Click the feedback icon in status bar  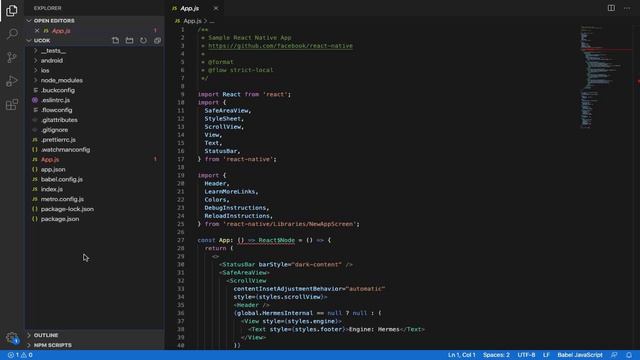(614, 355)
